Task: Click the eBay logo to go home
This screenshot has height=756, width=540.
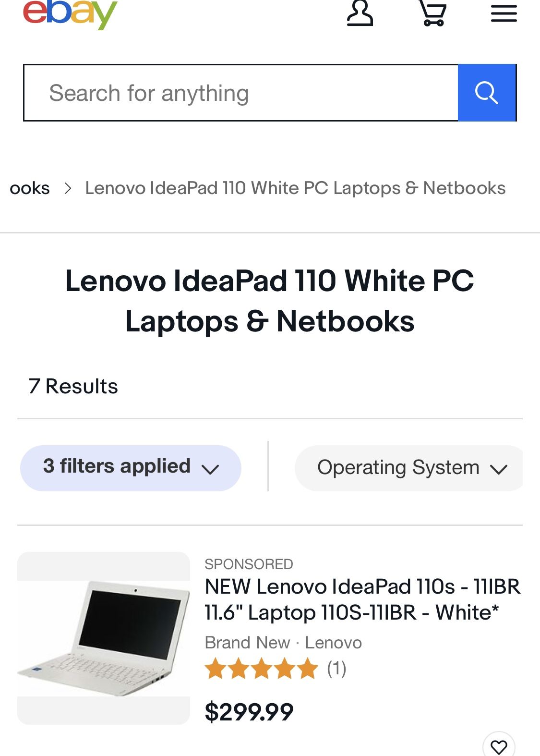Action: [69, 13]
